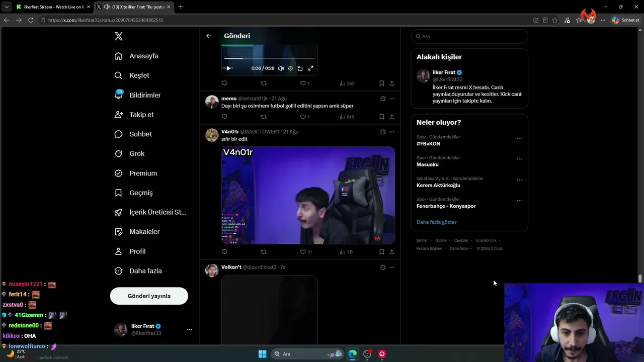Open options for Fenerbahçe - Konyaspor trend
Screen dimensions: 644x362
click(x=519, y=201)
